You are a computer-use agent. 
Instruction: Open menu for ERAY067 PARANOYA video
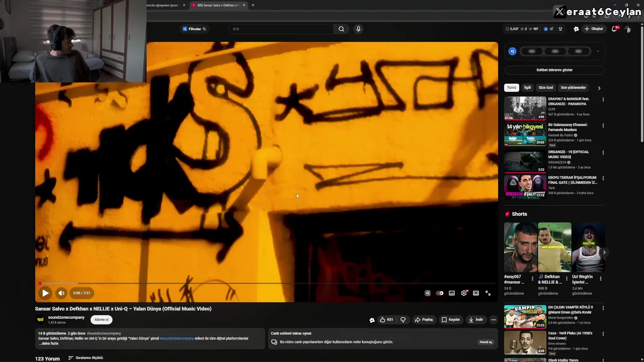[x=603, y=100]
